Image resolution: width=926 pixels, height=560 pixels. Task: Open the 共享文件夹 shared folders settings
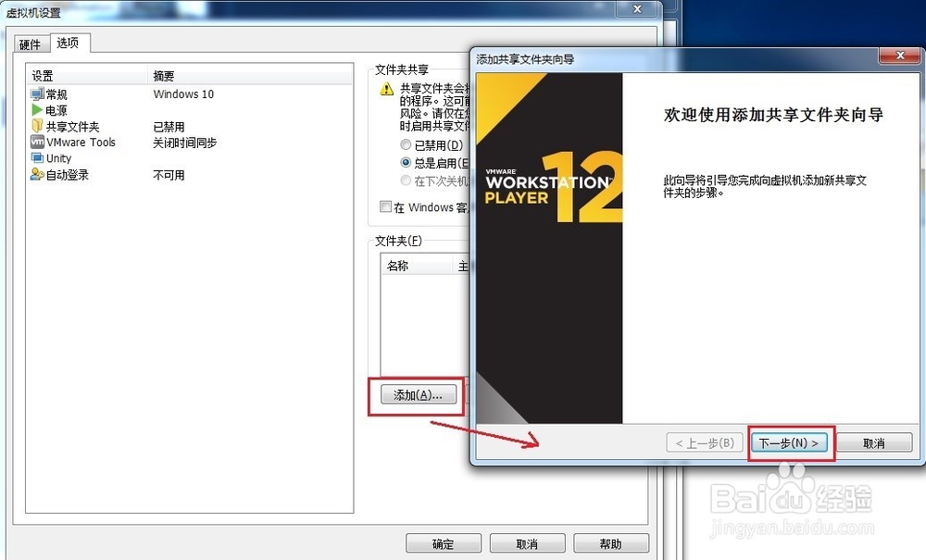(x=39, y=126)
